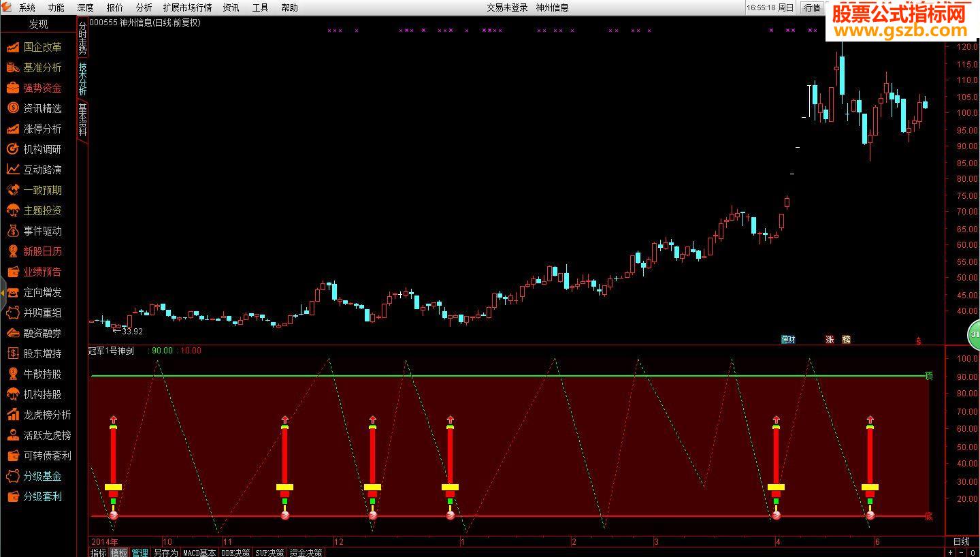Click the 另存为 bottom button
980x557 pixels.
click(165, 552)
